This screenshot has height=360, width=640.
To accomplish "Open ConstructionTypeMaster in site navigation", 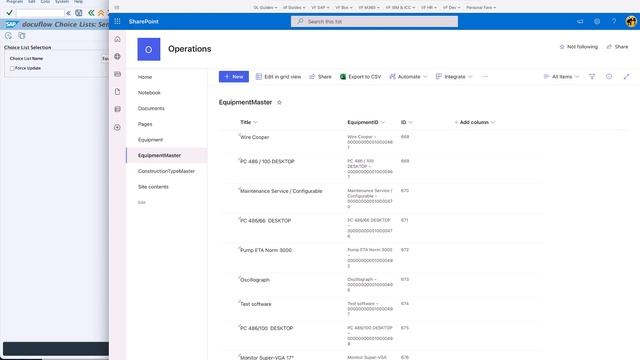I will pyautogui.click(x=166, y=171).
